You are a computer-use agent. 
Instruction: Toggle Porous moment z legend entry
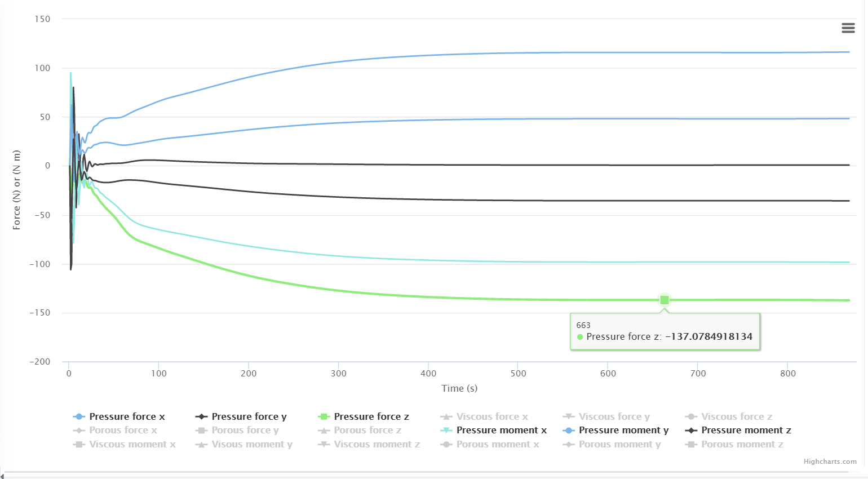(x=742, y=445)
